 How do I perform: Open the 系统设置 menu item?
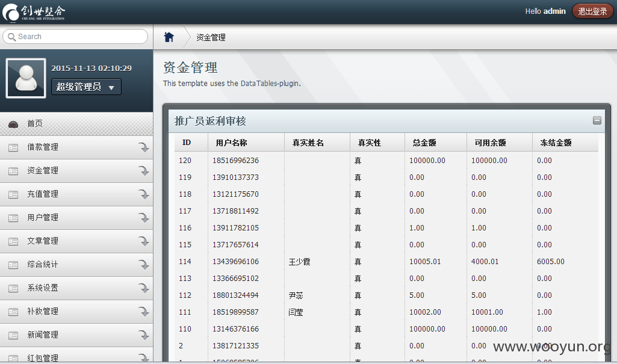coord(76,288)
